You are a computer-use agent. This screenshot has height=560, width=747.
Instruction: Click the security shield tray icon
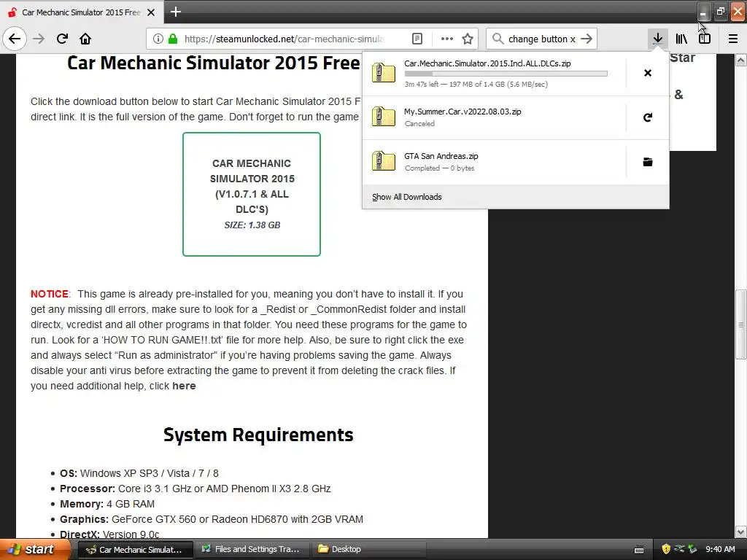point(666,549)
